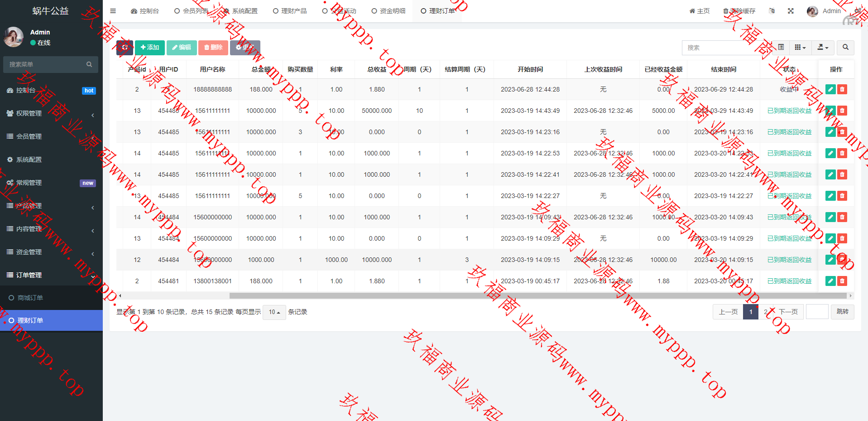
Task: Click the search icon in sidebar menu box
Action: (x=89, y=64)
